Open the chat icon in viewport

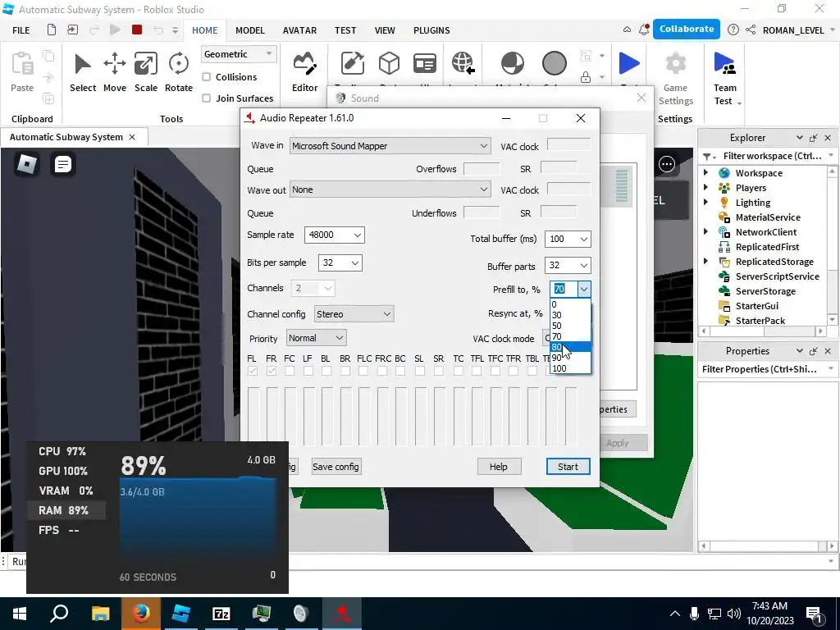(x=62, y=164)
